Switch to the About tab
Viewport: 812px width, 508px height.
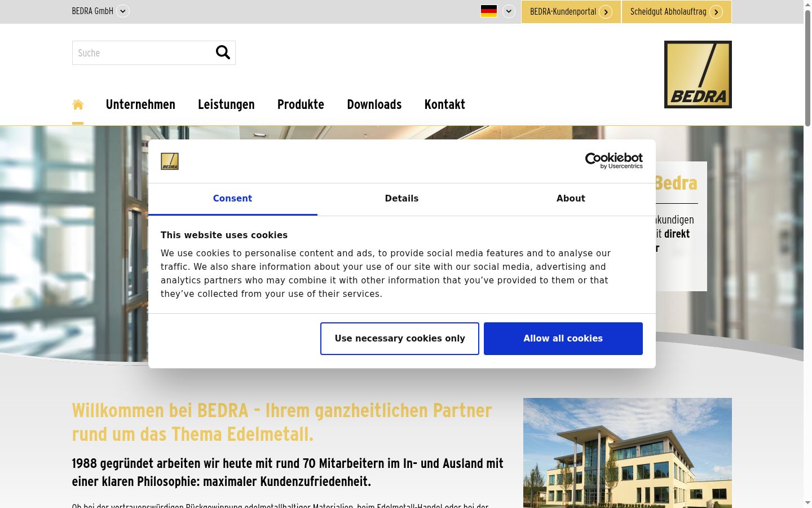[x=571, y=199]
